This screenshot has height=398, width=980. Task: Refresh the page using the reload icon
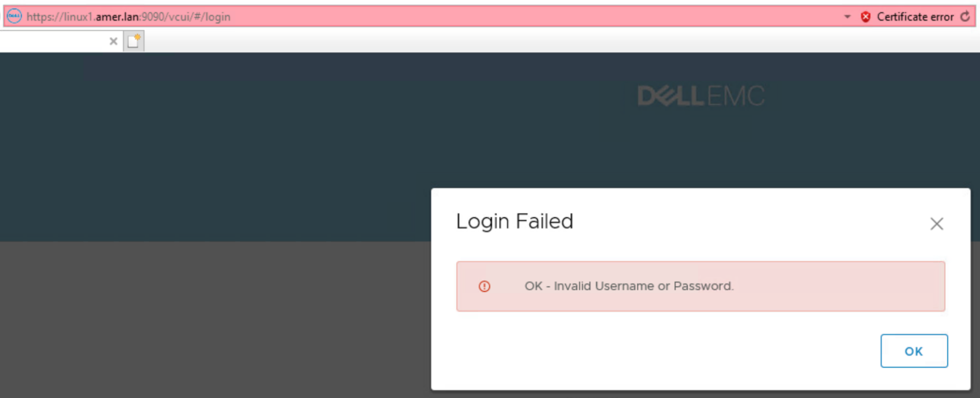[x=966, y=17]
